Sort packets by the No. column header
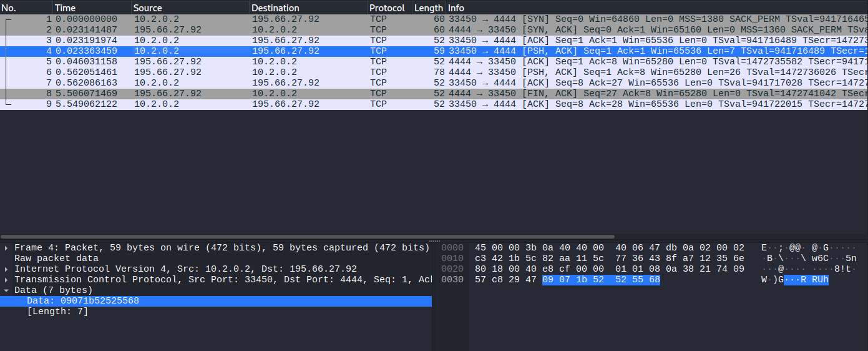 click(x=25, y=8)
